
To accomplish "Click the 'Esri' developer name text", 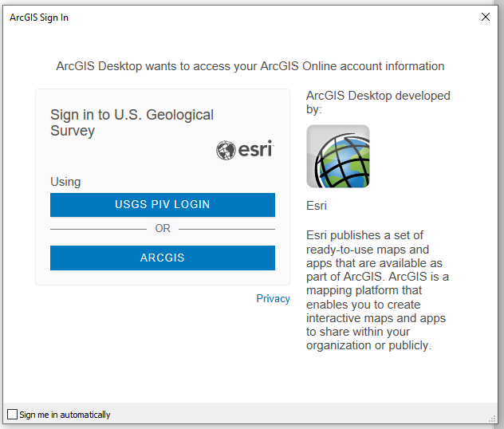I will [x=317, y=206].
